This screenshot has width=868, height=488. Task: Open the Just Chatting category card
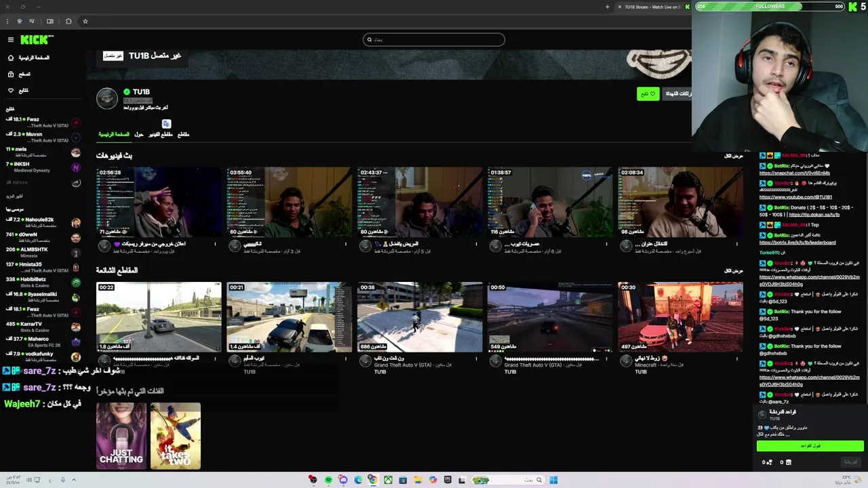[x=121, y=436]
